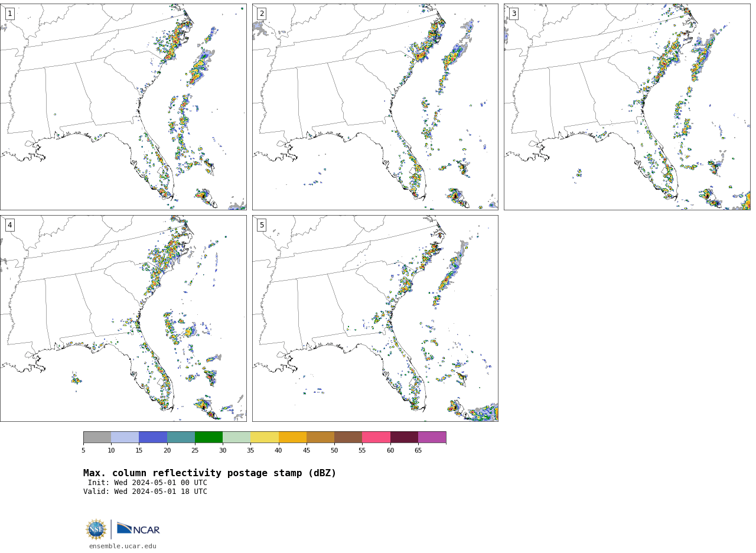The image size is (756, 553).
Task: Click the blue 15-20 dBZ swatch
Action: (x=153, y=437)
